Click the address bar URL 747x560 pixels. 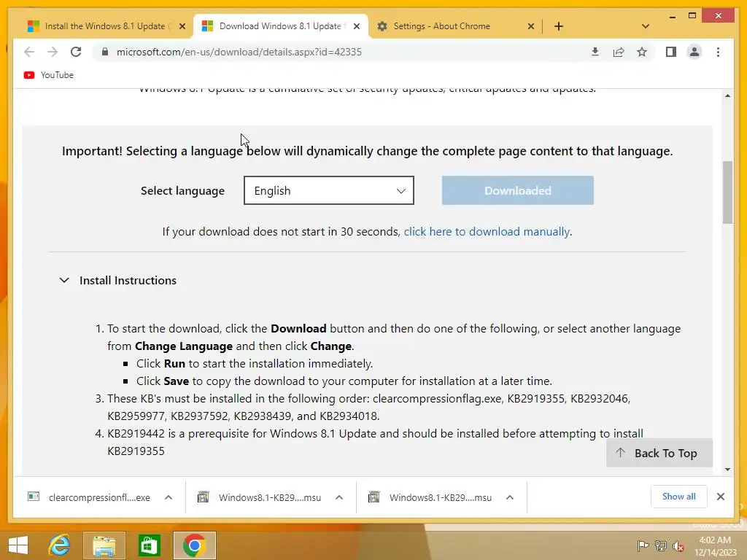[239, 52]
